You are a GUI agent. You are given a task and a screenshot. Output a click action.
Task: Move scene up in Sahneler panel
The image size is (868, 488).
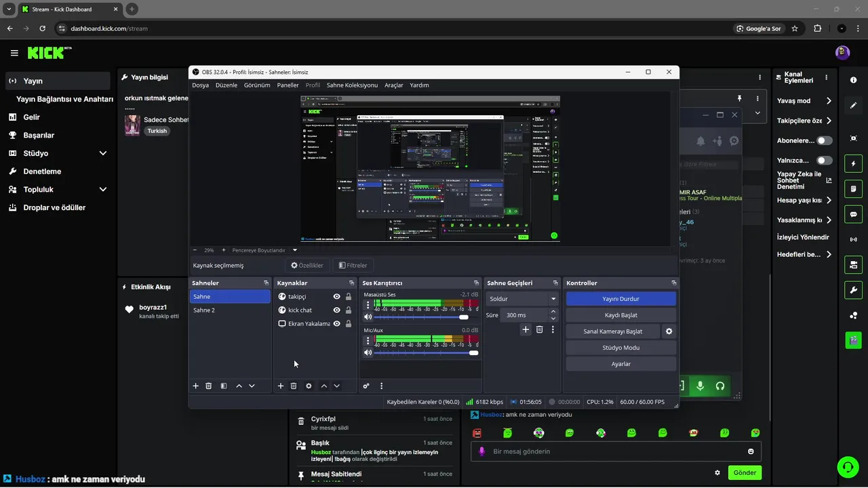239,386
